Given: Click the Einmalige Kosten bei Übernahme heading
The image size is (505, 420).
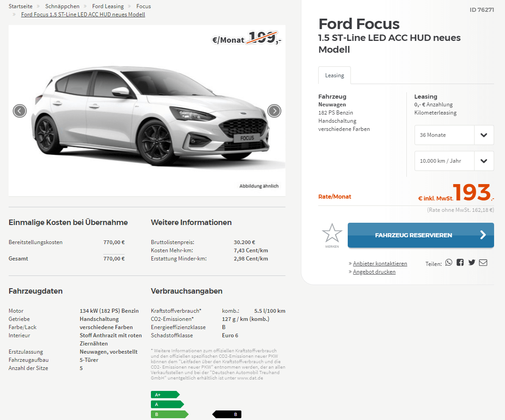Looking at the screenshot, I should point(68,222).
